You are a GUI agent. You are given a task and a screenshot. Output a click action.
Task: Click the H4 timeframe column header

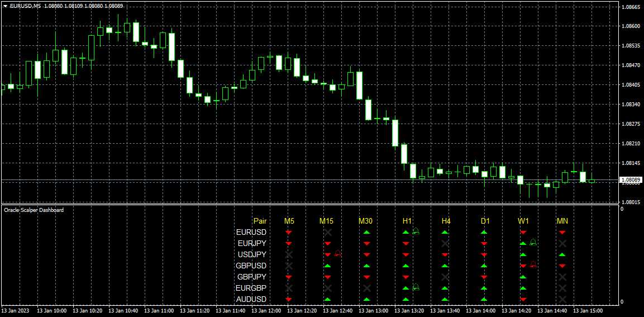pyautogui.click(x=446, y=221)
